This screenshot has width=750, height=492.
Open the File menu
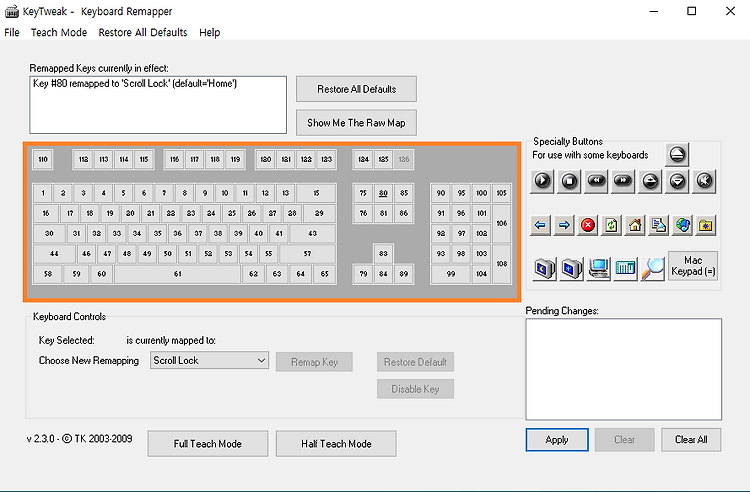(x=12, y=33)
